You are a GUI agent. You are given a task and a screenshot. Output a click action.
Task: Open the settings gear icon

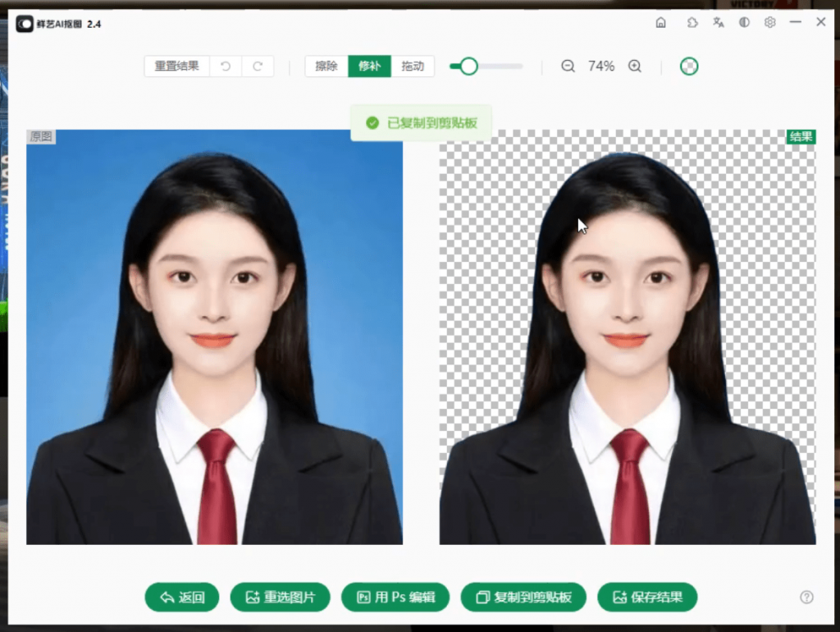(769, 22)
